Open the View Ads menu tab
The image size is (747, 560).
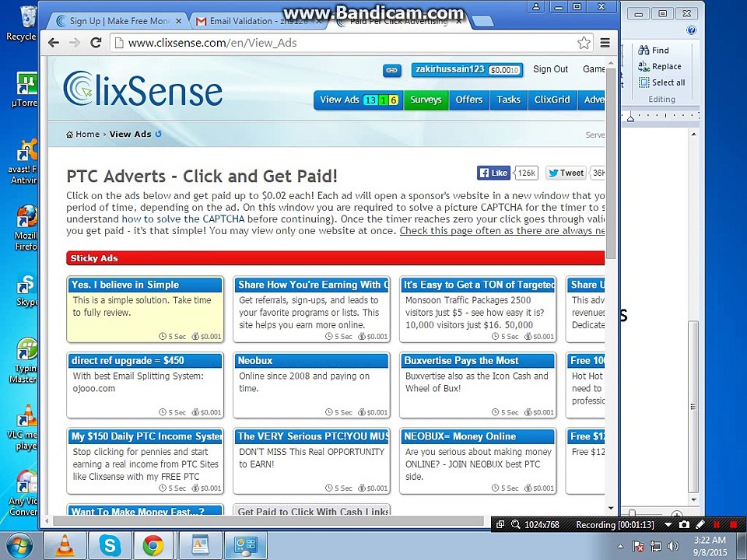point(358,100)
